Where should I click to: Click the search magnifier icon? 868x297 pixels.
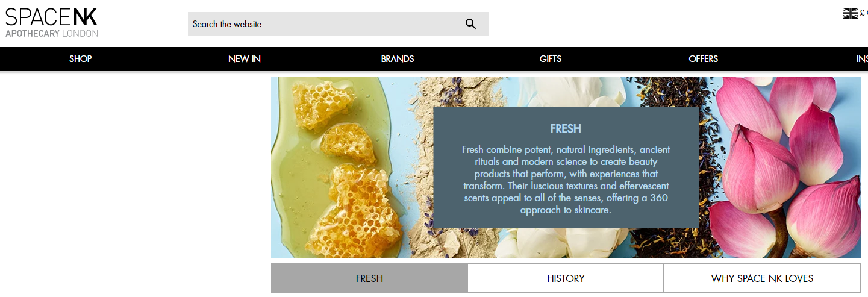[x=470, y=24]
